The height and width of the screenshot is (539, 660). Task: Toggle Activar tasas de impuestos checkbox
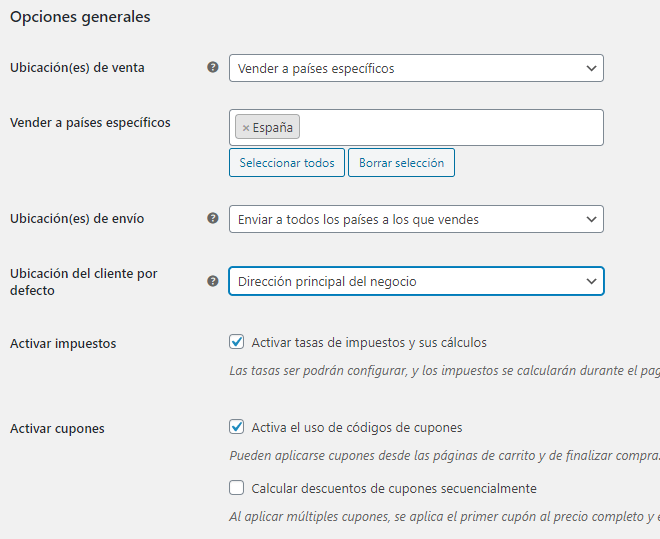[x=237, y=342]
